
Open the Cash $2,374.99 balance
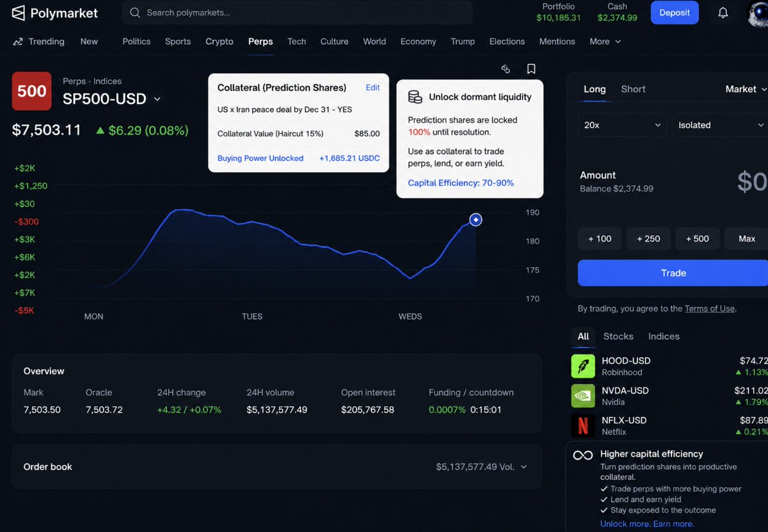pos(618,12)
